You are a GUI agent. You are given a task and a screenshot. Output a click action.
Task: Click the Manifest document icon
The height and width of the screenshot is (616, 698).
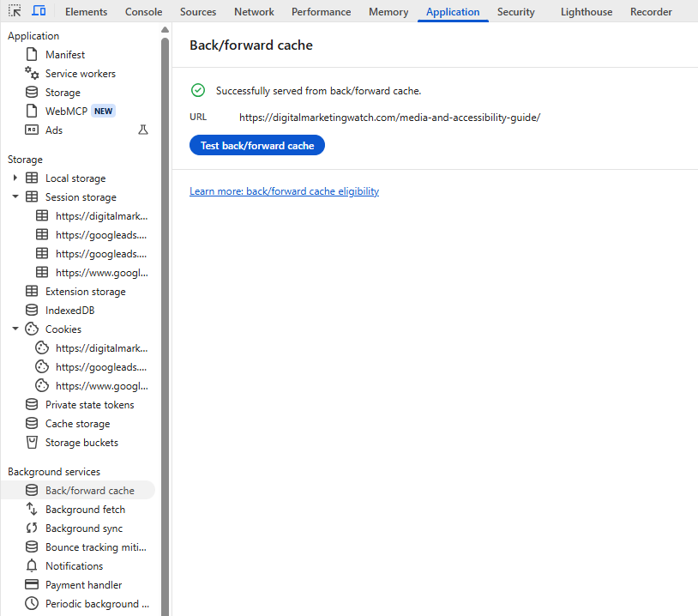pos(32,54)
